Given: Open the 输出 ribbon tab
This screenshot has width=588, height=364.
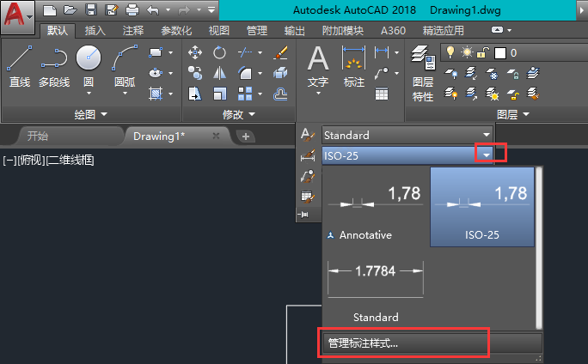Looking at the screenshot, I should tap(294, 30).
